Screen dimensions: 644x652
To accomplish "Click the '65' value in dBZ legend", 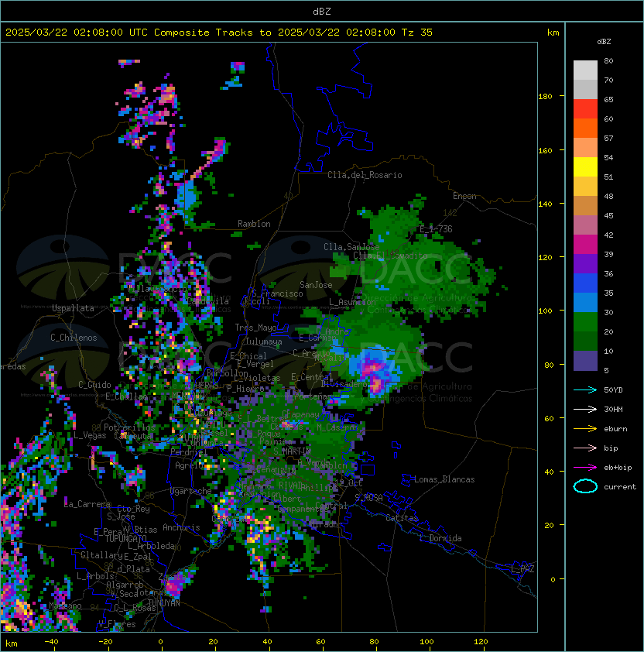I will pyautogui.click(x=608, y=99).
